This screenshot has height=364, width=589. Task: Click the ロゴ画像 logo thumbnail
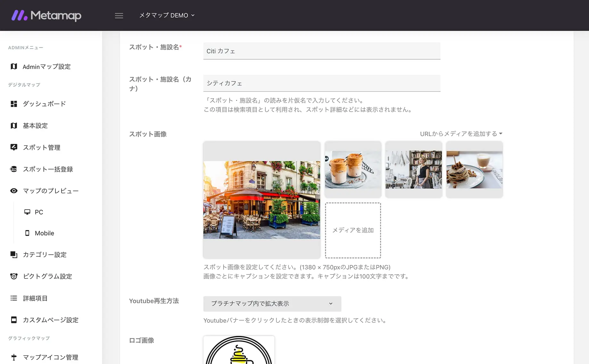[239, 350]
